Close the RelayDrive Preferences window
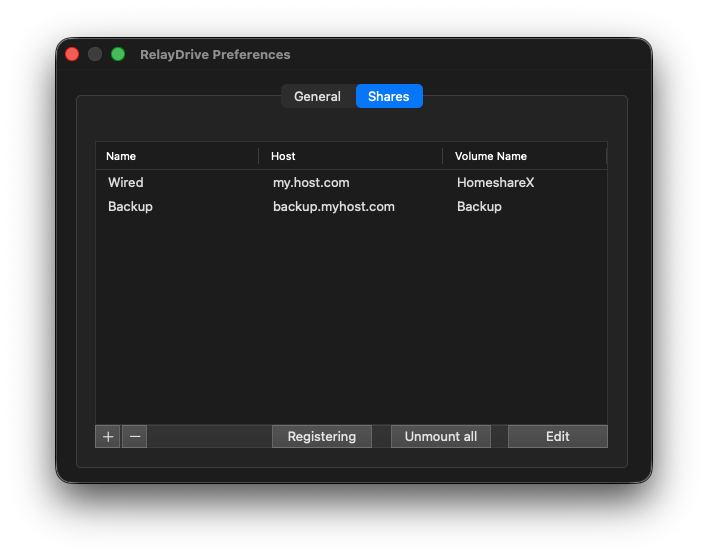Image resolution: width=708 pixels, height=557 pixels. pyautogui.click(x=72, y=54)
